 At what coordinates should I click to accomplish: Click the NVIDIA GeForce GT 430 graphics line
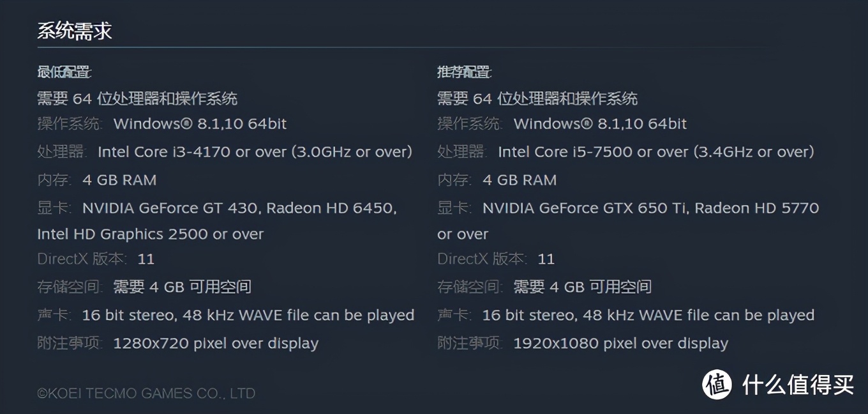(239, 208)
